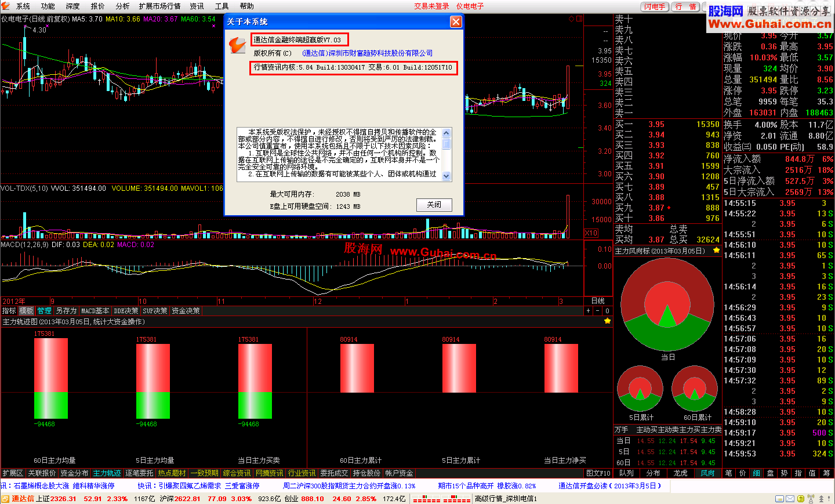Open the 分析 menu
Image resolution: width=835 pixels, height=504 pixels.
(122, 6)
